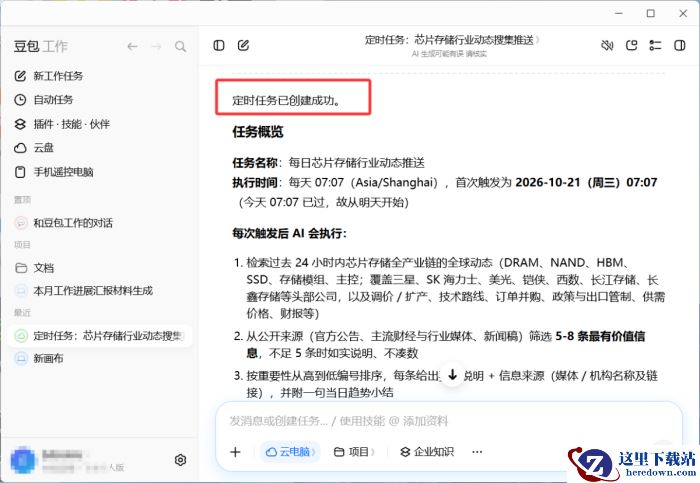
Task: Click the back arrow in sidebar header
Action: coord(132,46)
